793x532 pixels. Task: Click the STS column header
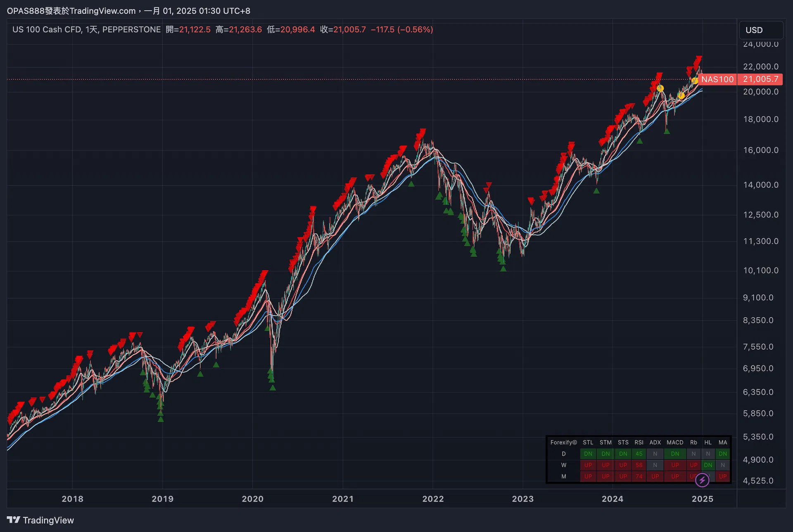click(623, 442)
